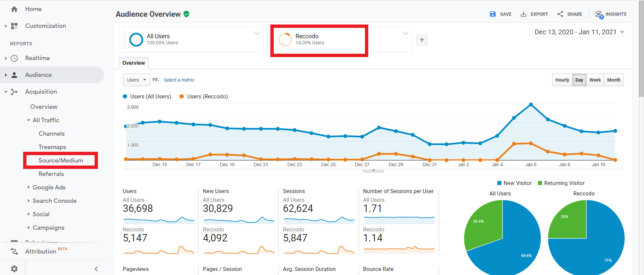
Task: Click the Reccodo New Users value 4,092
Action: 215,238
